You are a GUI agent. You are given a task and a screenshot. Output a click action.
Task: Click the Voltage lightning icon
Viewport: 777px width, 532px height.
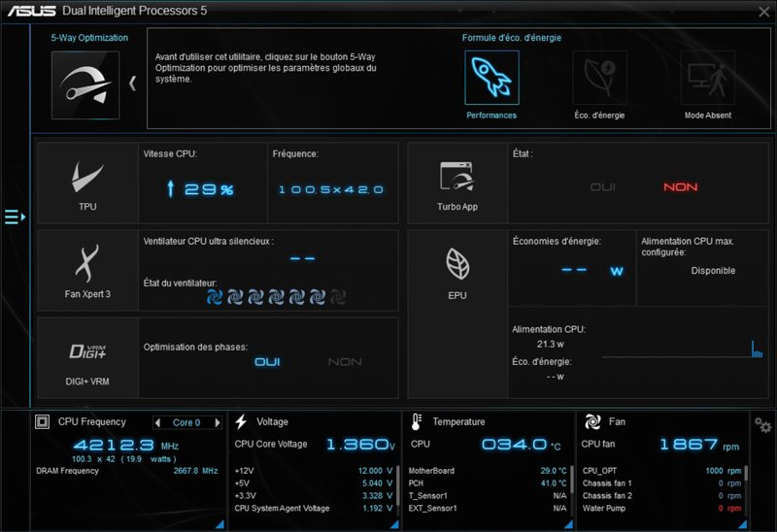pos(241,421)
